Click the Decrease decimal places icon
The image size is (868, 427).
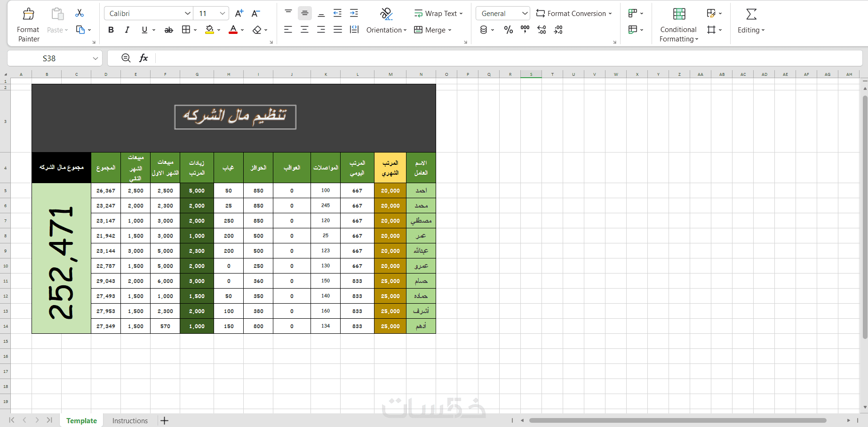pyautogui.click(x=558, y=30)
